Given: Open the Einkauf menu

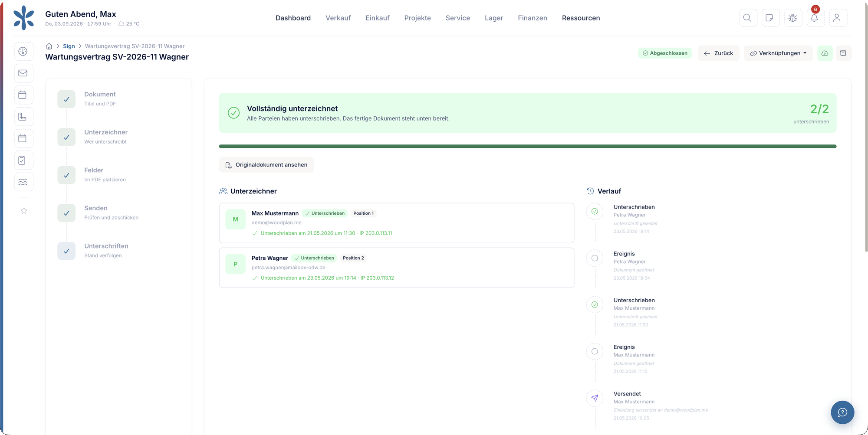Looking at the screenshot, I should pyautogui.click(x=378, y=18).
